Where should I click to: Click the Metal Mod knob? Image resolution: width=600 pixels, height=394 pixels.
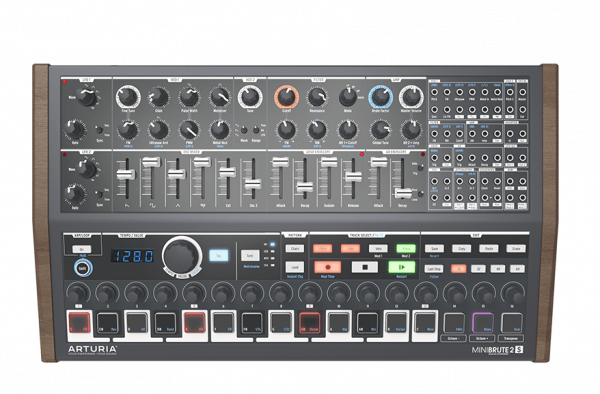(220, 130)
